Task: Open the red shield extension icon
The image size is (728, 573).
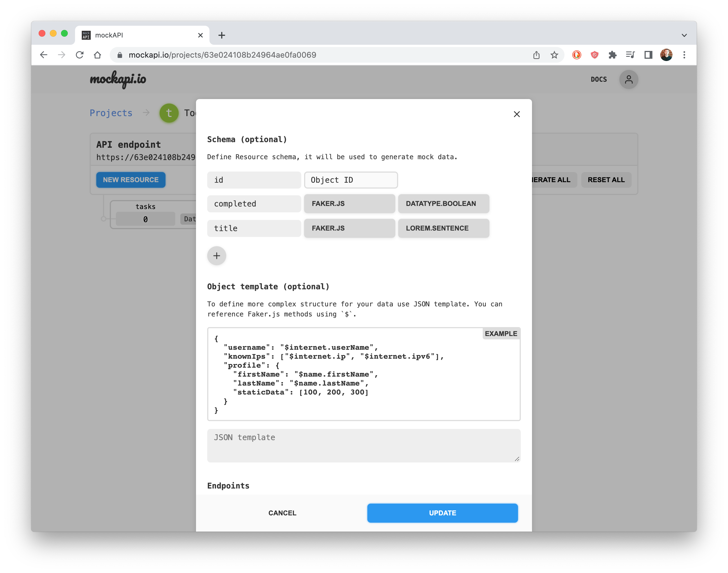Action: point(594,55)
